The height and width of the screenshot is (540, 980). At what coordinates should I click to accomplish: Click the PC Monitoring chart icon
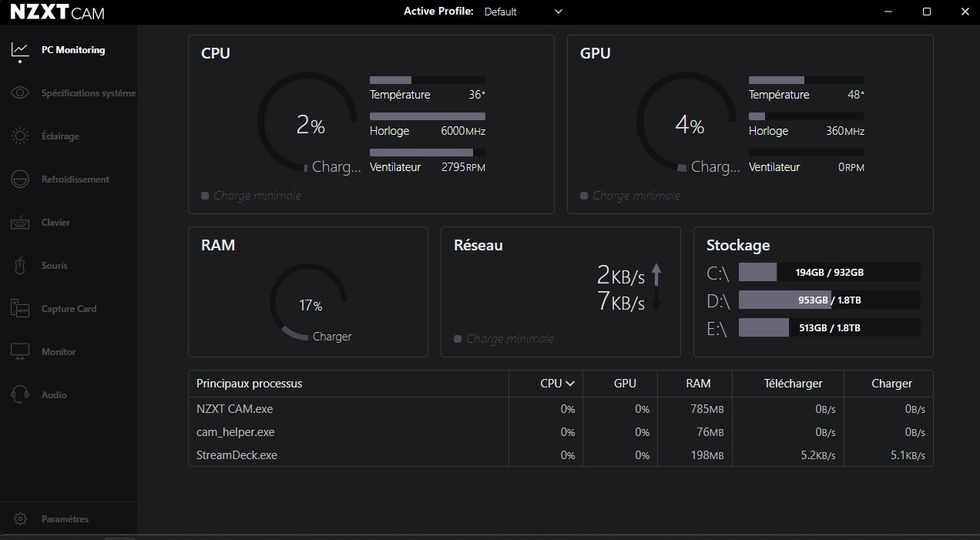click(20, 50)
